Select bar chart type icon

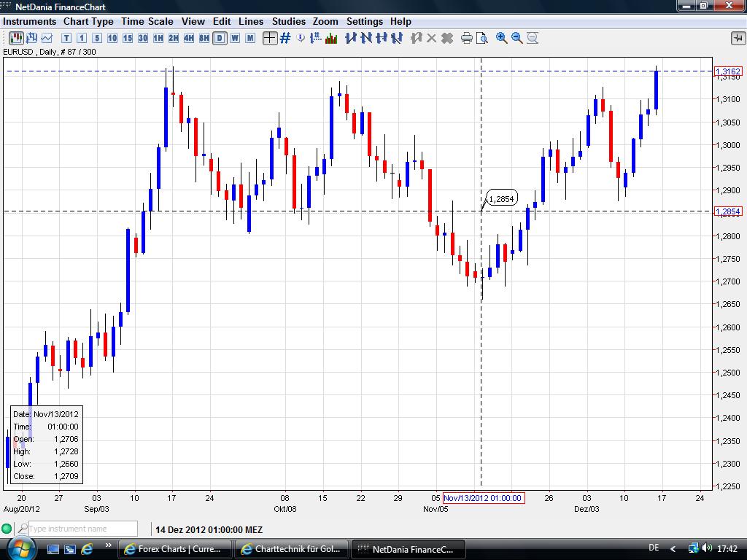(x=31, y=38)
